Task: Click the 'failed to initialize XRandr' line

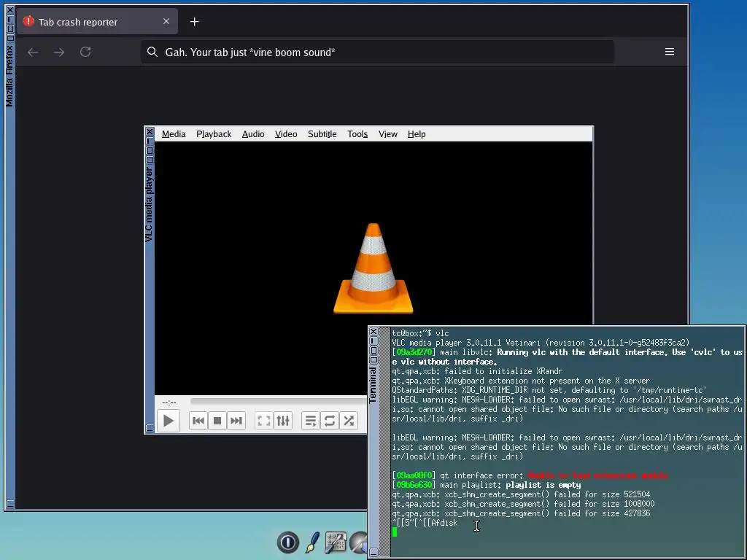Action: pos(477,371)
